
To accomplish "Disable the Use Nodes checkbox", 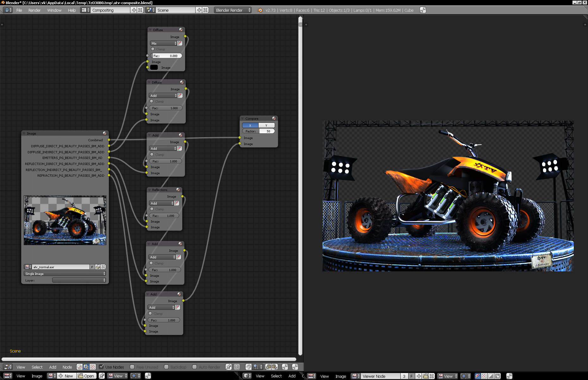I will [101, 367].
